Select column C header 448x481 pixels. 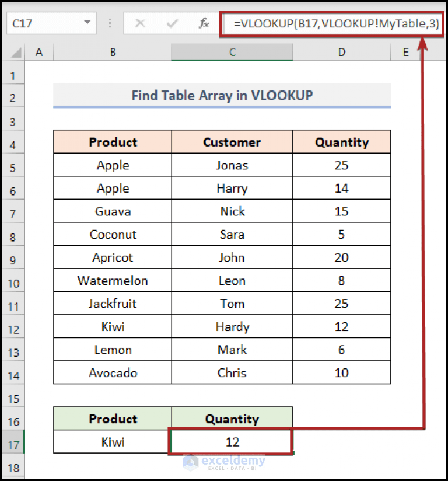tap(232, 52)
